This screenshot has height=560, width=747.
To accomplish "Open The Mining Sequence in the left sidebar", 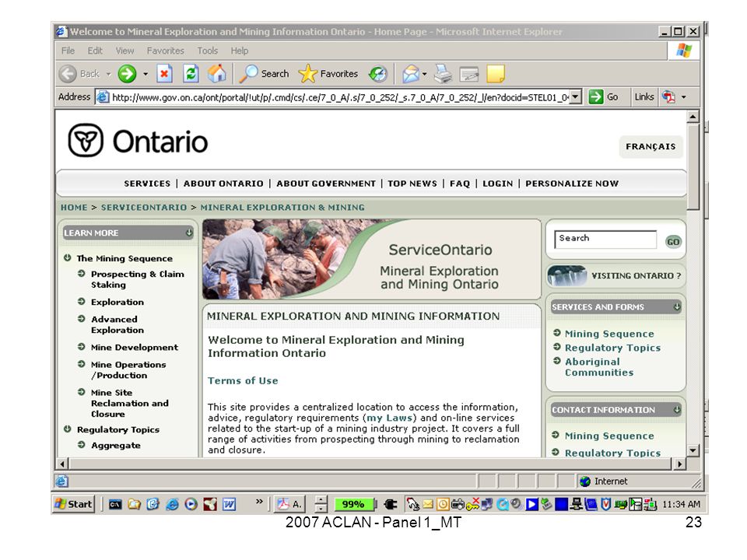I will (124, 258).
